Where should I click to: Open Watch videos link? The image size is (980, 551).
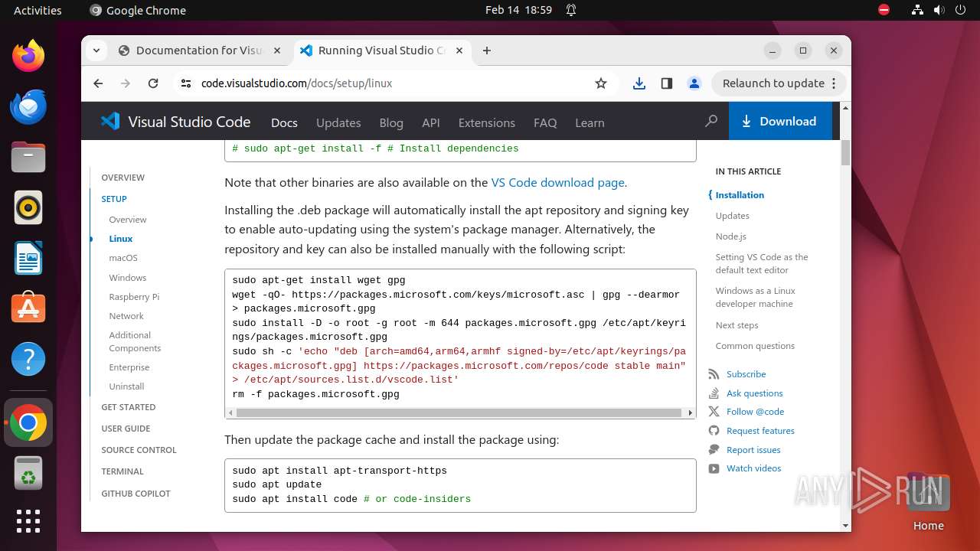[x=753, y=468]
